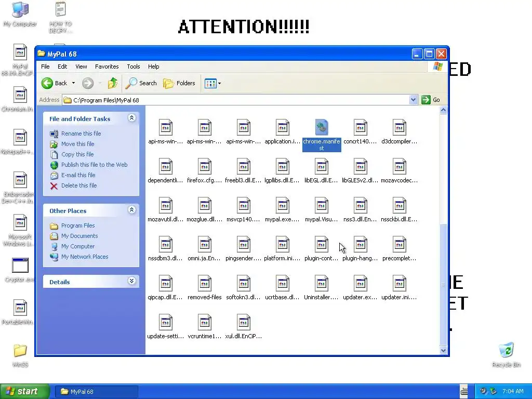Viewport: 532px width, 399px height.
Task: Select the platform.ini file icon
Action: coord(282,244)
